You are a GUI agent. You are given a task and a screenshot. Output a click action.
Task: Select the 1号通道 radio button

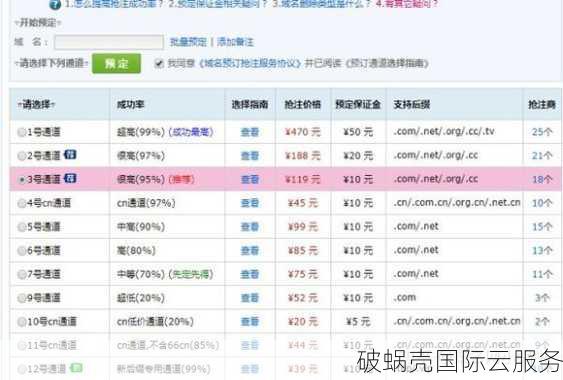click(x=22, y=132)
